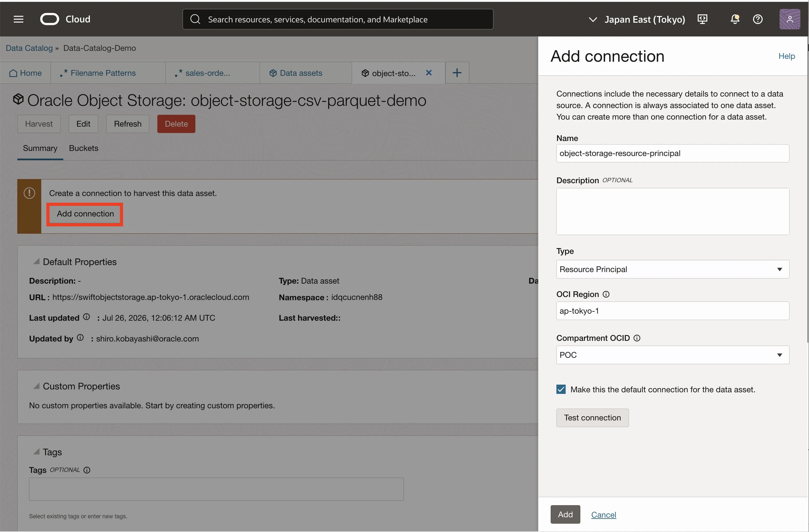
Task: Open the Cloud Shell developer tools icon
Action: point(702,20)
